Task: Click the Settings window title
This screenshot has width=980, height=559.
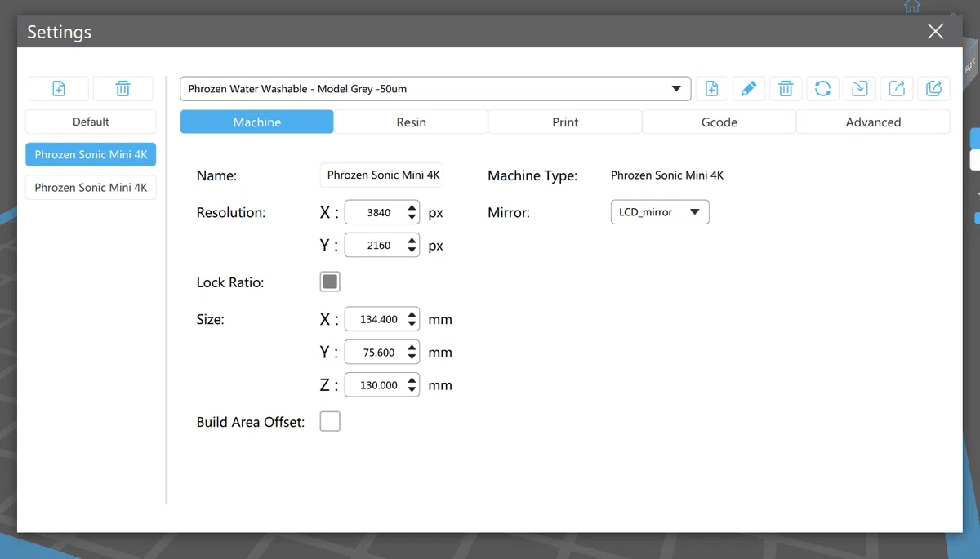Action: (59, 33)
